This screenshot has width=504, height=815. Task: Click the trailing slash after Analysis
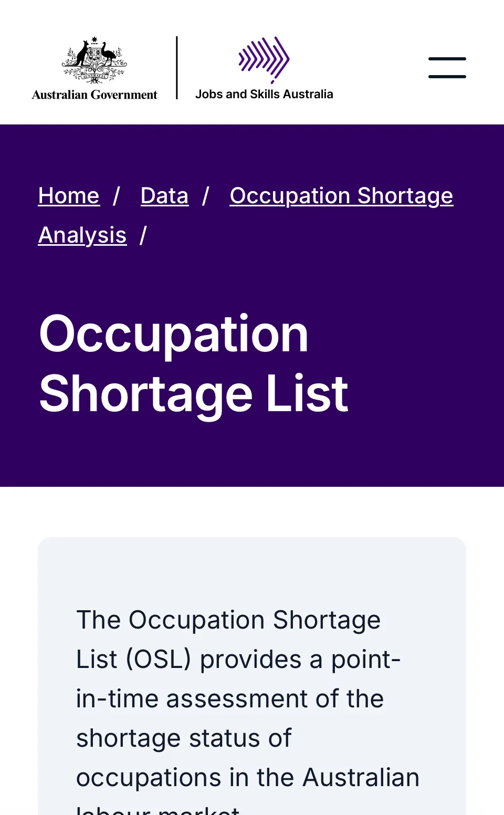[x=143, y=235]
